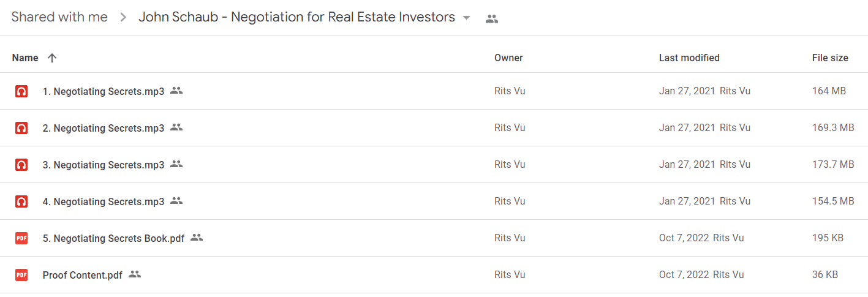868x297 pixels.
Task: Select 2. Negotiating Secrets.mp3 file
Action: tap(104, 128)
